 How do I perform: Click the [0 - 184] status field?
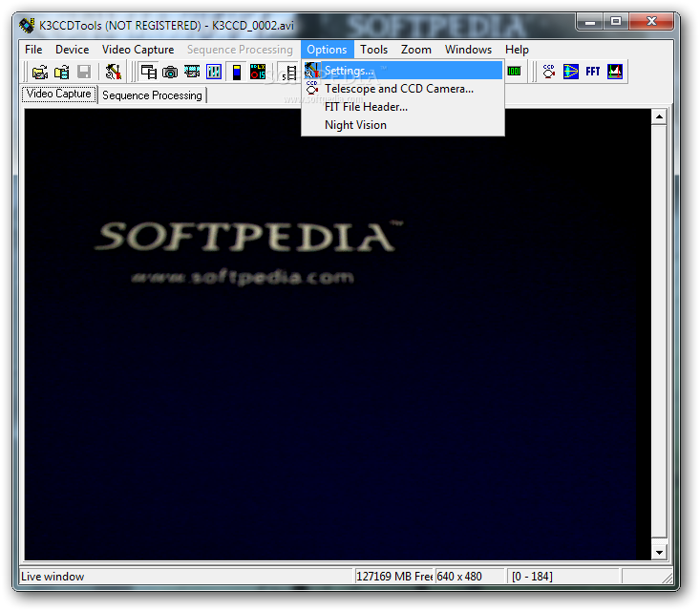point(562,577)
